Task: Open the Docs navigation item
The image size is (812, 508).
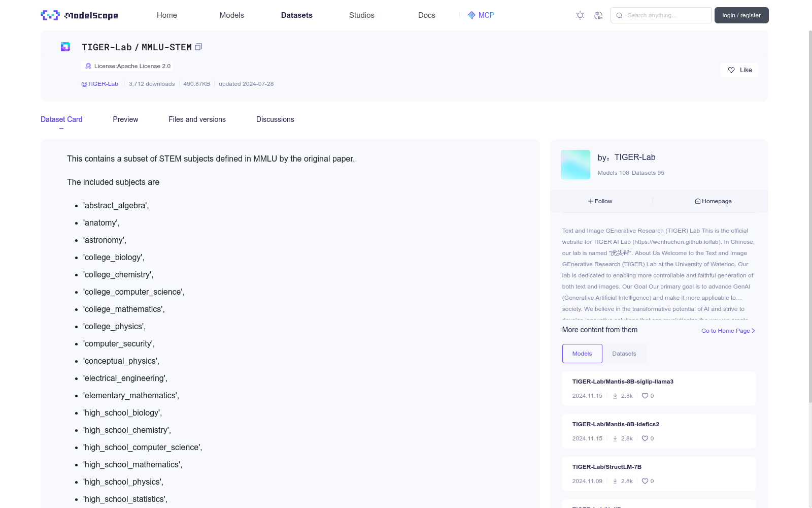Action: [427, 15]
